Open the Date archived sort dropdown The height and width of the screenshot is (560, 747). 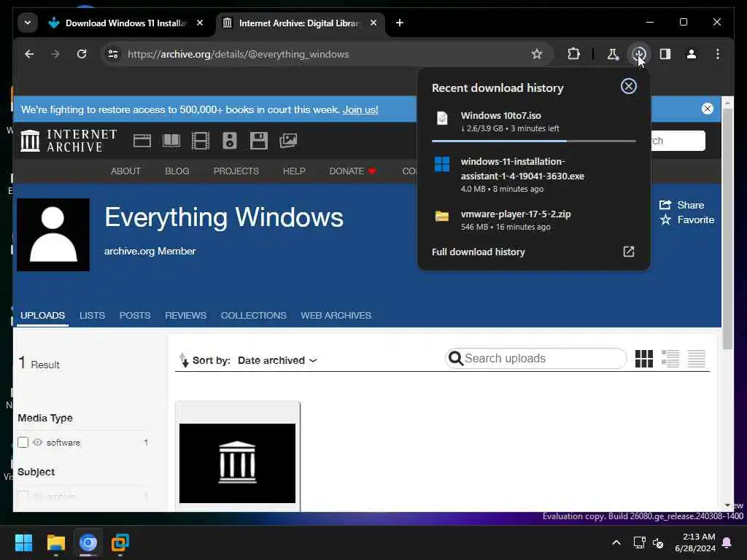click(277, 360)
